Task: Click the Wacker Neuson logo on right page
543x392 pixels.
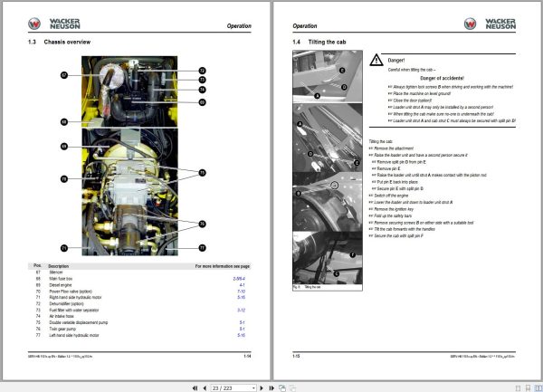Action: [x=490, y=24]
